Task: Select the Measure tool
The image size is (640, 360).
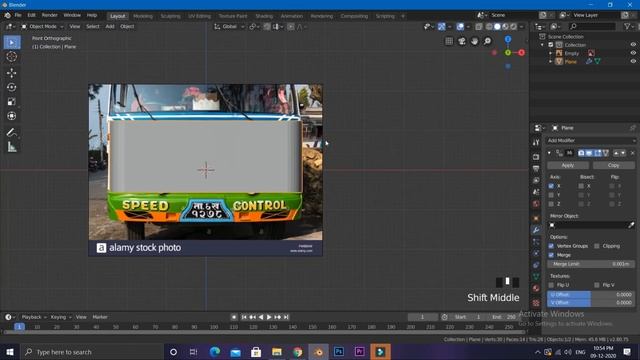Action: tap(12, 147)
